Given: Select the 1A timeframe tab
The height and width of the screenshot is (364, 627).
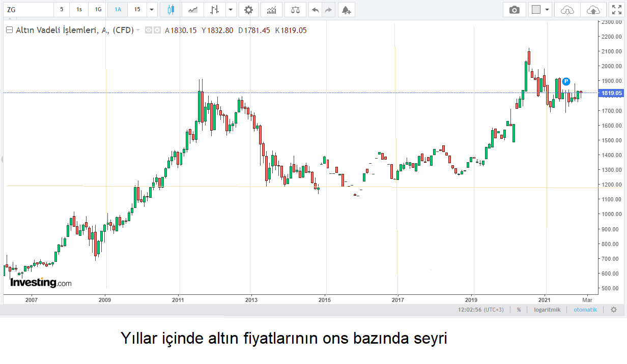Looking at the screenshot, I should tap(117, 9).
